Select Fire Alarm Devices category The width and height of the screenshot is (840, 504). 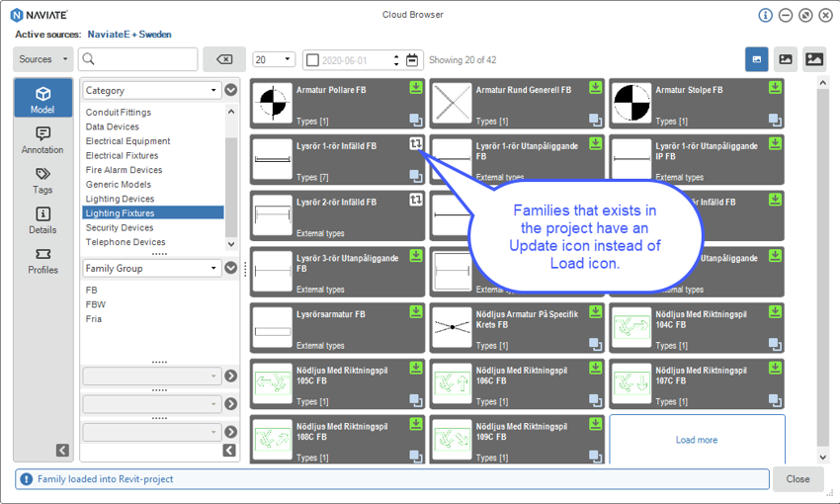click(x=124, y=170)
